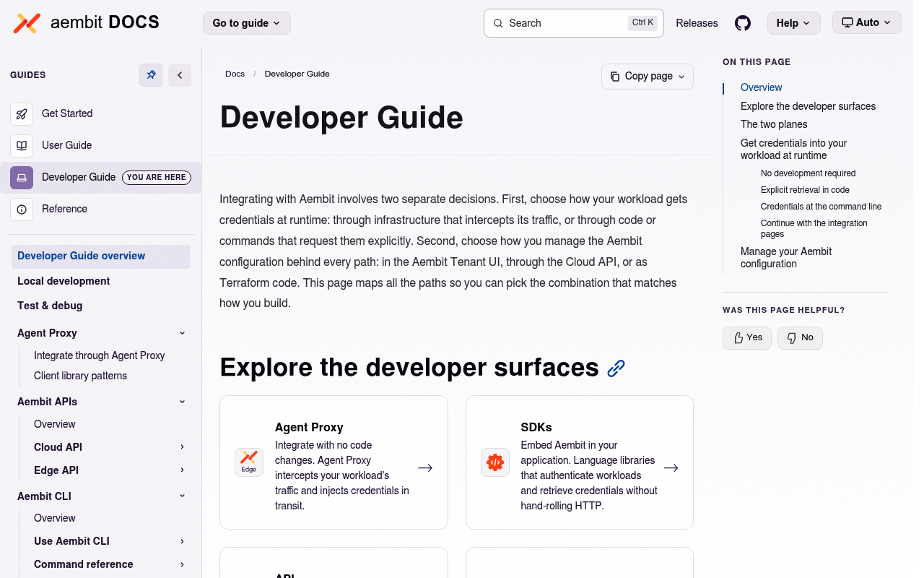This screenshot has height=578, width=924.
Task: Open Integrate through Agent Proxy page
Action: [100, 355]
